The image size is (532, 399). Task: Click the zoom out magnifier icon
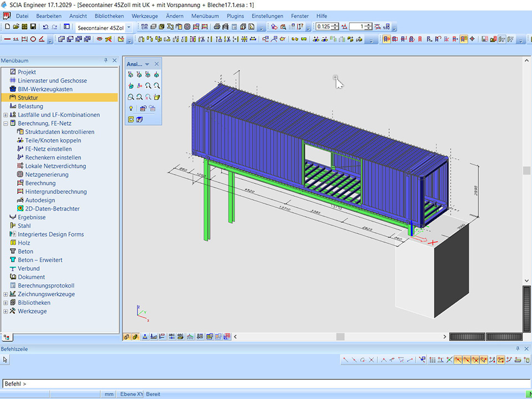(157, 85)
